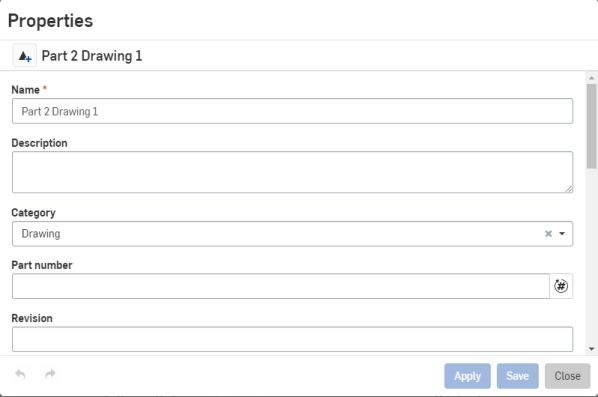Open the Category field showing Drawing

click(292, 234)
